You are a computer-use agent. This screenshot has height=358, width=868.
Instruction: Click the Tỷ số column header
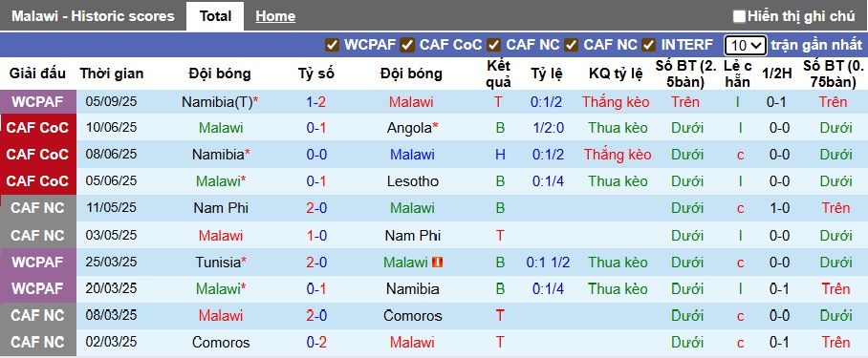(x=316, y=74)
